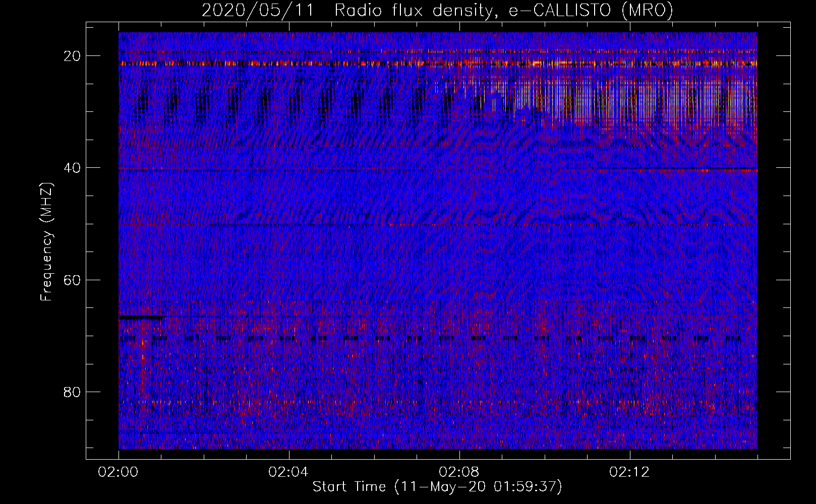
Task: Click the '02:08' time tick label
Action: tap(459, 472)
